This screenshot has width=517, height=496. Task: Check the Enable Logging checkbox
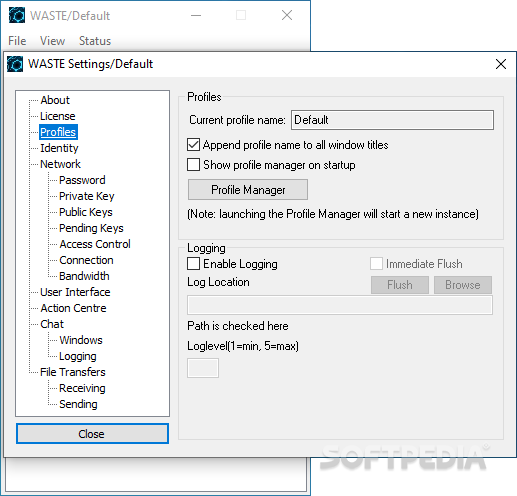(x=193, y=264)
